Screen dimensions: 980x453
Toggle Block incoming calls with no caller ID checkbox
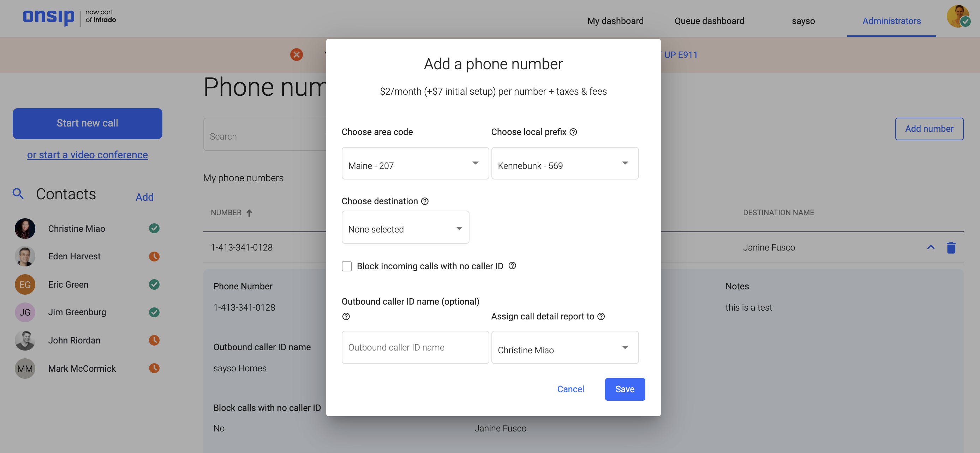click(x=346, y=266)
